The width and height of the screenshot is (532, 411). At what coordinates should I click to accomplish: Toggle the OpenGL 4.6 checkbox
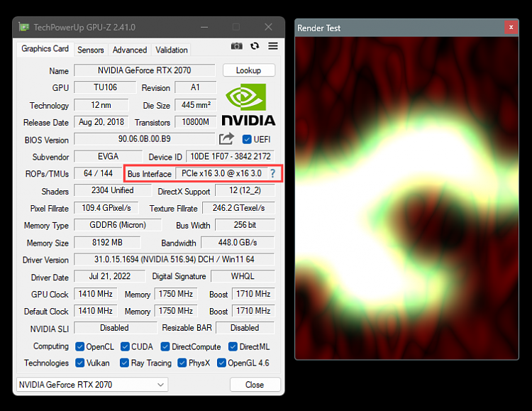[221, 363]
